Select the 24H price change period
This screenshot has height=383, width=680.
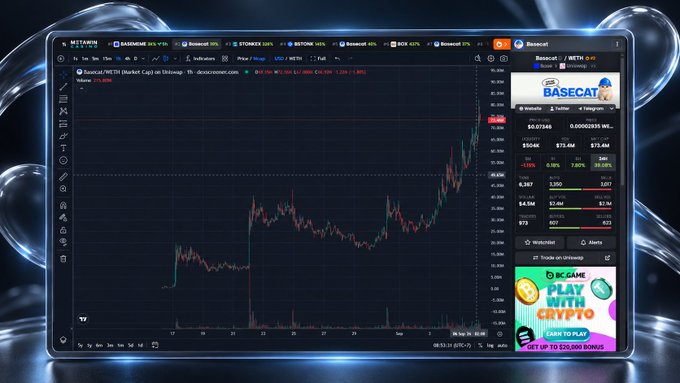pyautogui.click(x=603, y=162)
